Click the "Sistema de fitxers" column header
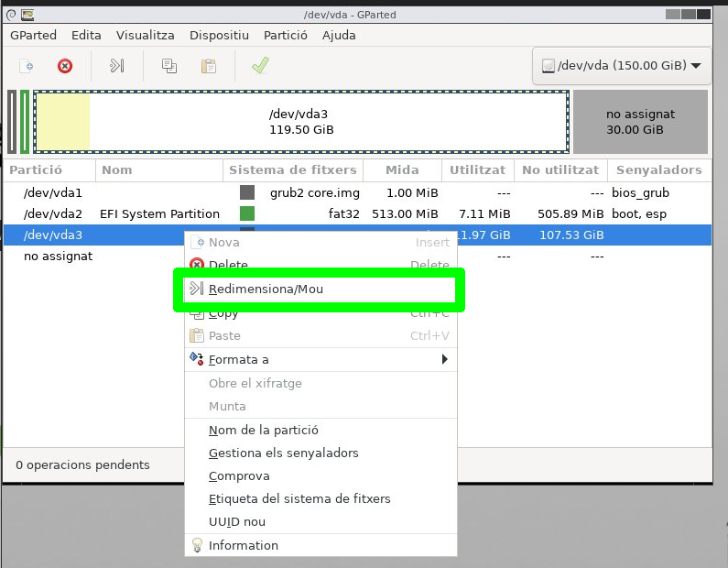Image resolution: width=728 pixels, height=568 pixels. click(292, 169)
